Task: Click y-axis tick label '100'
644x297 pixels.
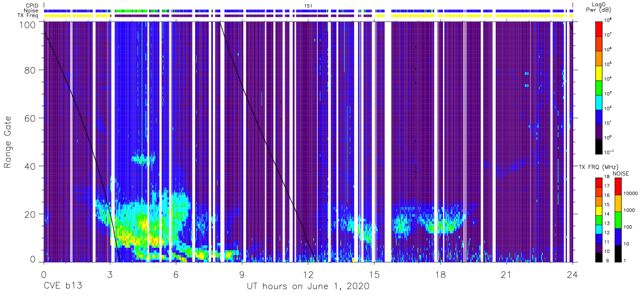Action: click(28, 25)
